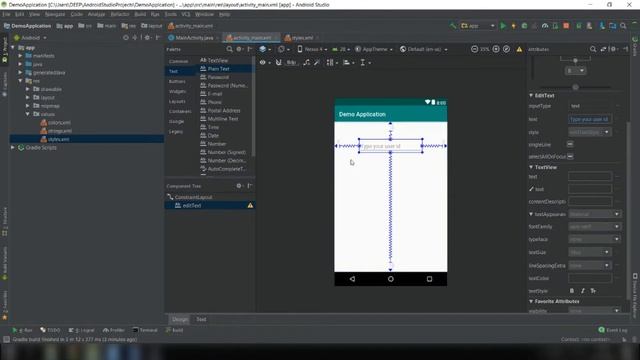The height and width of the screenshot is (360, 640).
Task: Run the app with the green play button
Action: coord(503,26)
